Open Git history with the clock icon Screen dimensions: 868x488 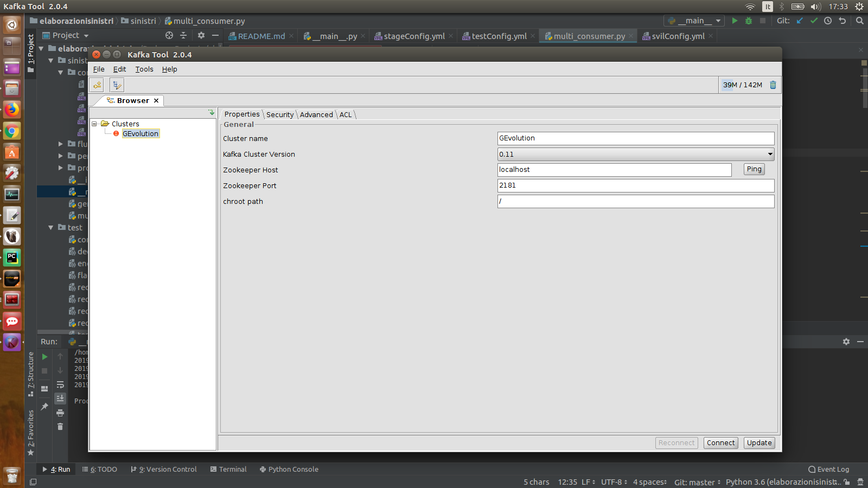[828, 21]
